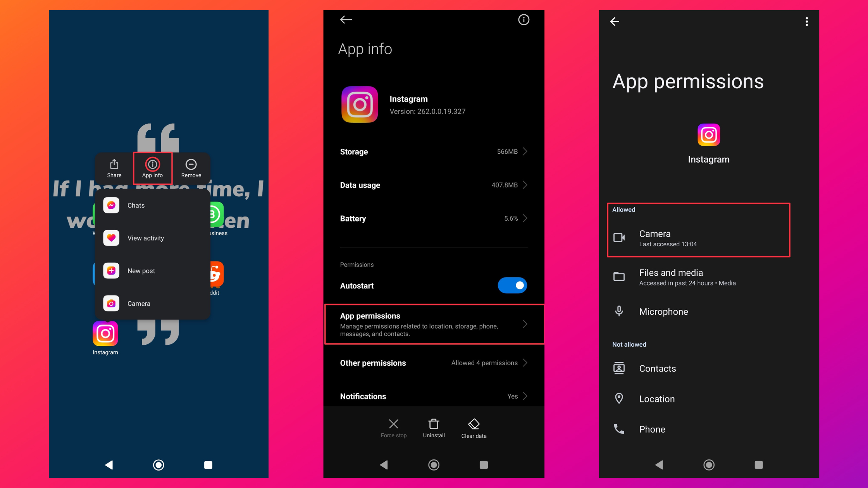Tap Force stop button for Instagram
The image size is (868, 488).
(x=394, y=427)
